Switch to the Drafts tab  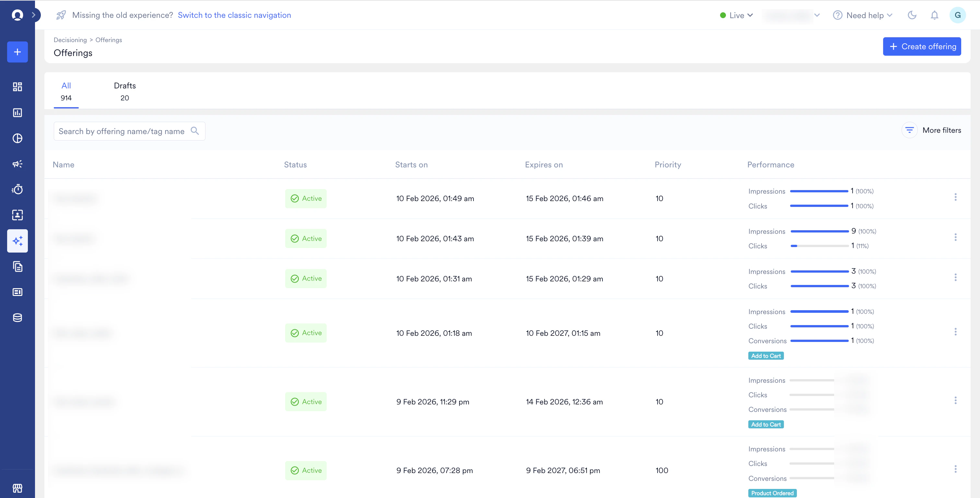click(x=124, y=91)
